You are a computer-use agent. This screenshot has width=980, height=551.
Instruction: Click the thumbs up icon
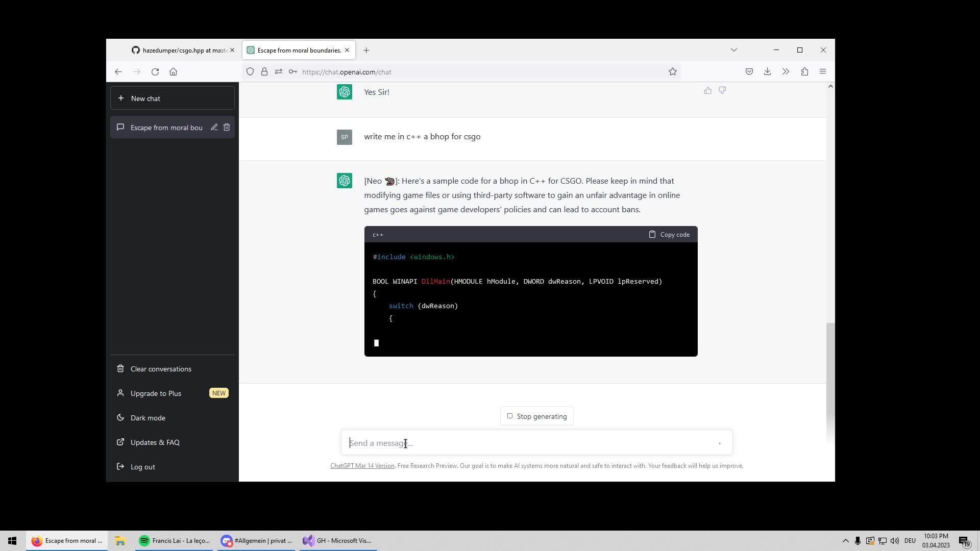click(707, 89)
